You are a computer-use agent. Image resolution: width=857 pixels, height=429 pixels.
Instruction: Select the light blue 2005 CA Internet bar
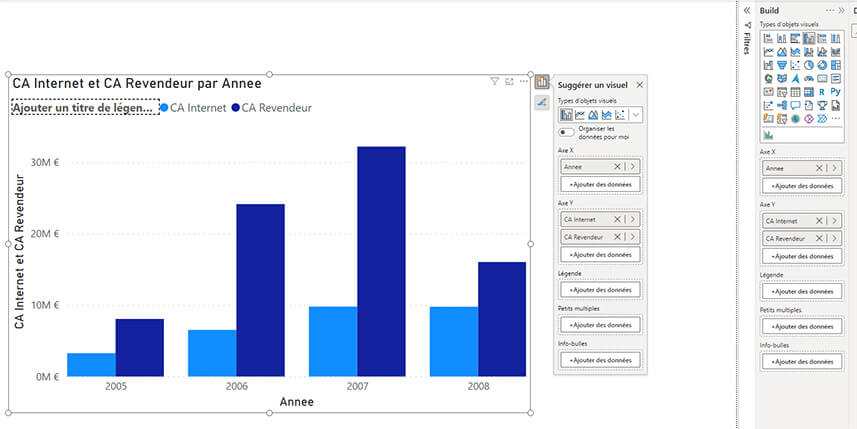pyautogui.click(x=91, y=365)
